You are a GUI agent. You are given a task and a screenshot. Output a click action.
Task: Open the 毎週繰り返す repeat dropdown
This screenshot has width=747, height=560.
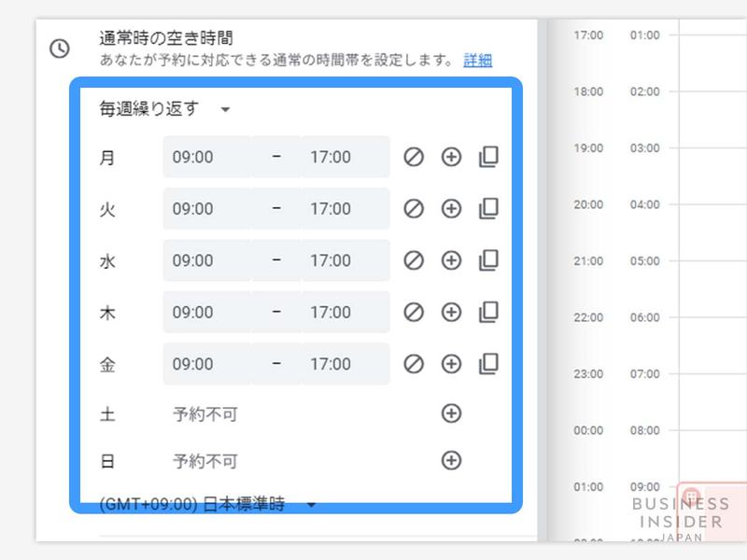[x=164, y=109]
